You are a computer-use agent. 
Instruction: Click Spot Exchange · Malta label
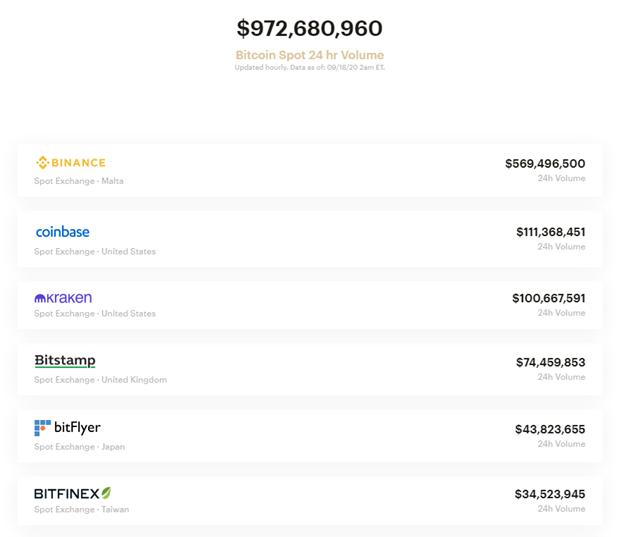point(79,181)
